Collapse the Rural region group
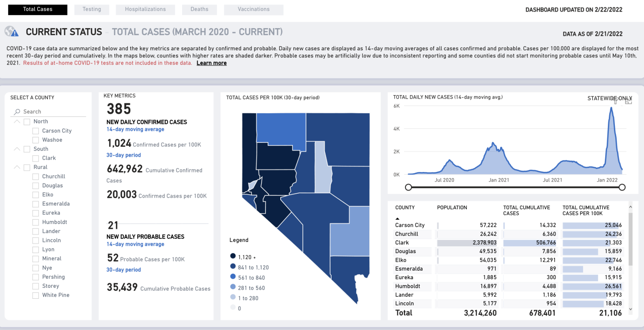 [x=17, y=167]
